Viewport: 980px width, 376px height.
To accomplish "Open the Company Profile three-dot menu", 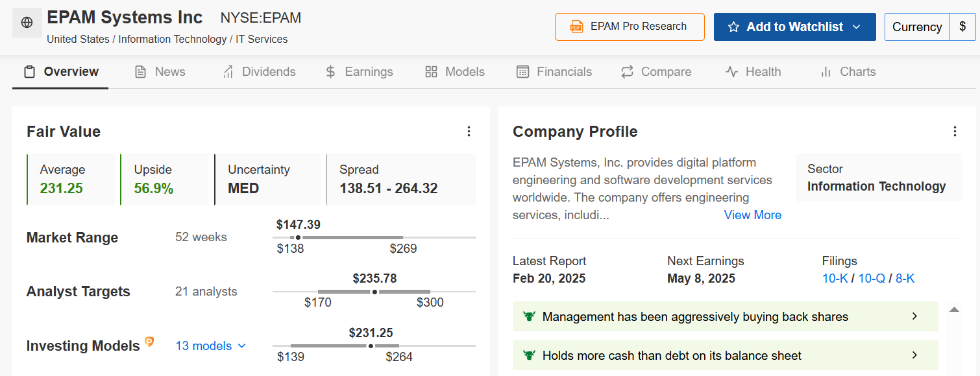I will 955,132.
